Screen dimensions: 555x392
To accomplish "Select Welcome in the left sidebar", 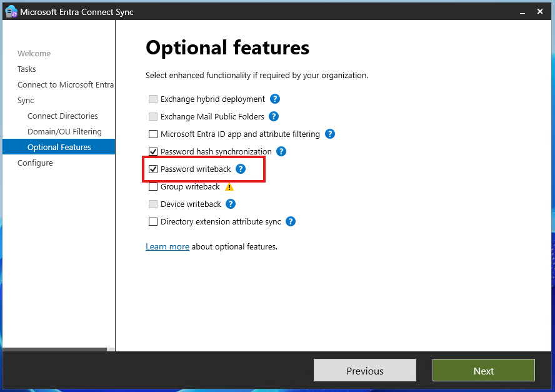I will (34, 53).
